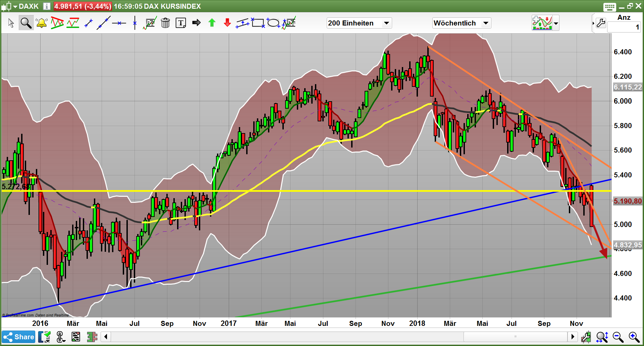Screen dimensions: 644x346
Task: Edit the Anz quantity input field
Action: tap(625, 27)
